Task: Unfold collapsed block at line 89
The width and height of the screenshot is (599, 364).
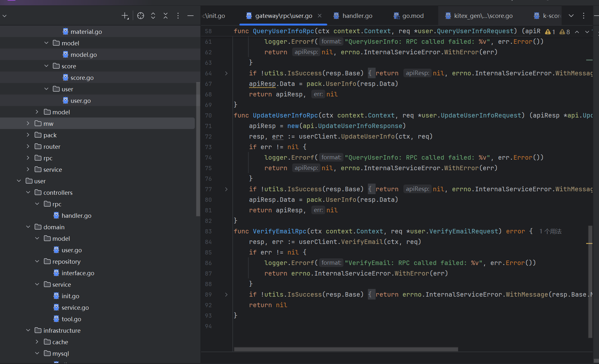Action: (226, 294)
